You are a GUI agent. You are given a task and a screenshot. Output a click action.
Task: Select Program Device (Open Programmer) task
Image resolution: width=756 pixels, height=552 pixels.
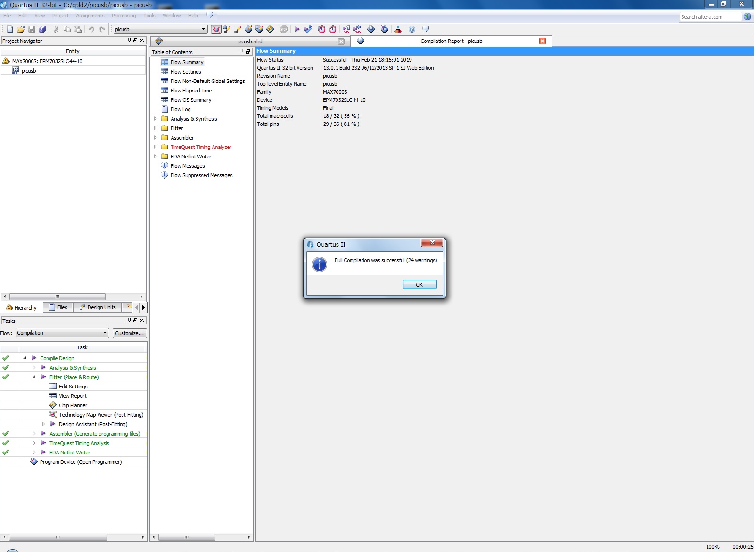pos(81,462)
